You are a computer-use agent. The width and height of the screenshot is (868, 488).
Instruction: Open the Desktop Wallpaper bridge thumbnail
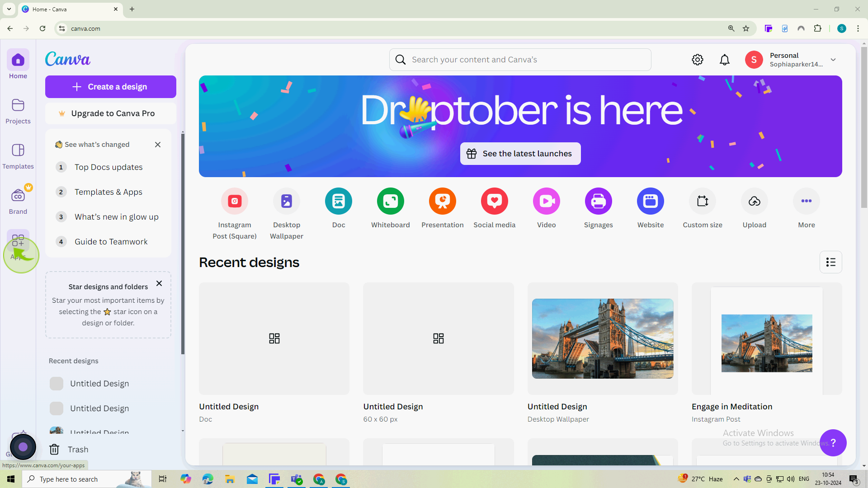pyautogui.click(x=603, y=338)
